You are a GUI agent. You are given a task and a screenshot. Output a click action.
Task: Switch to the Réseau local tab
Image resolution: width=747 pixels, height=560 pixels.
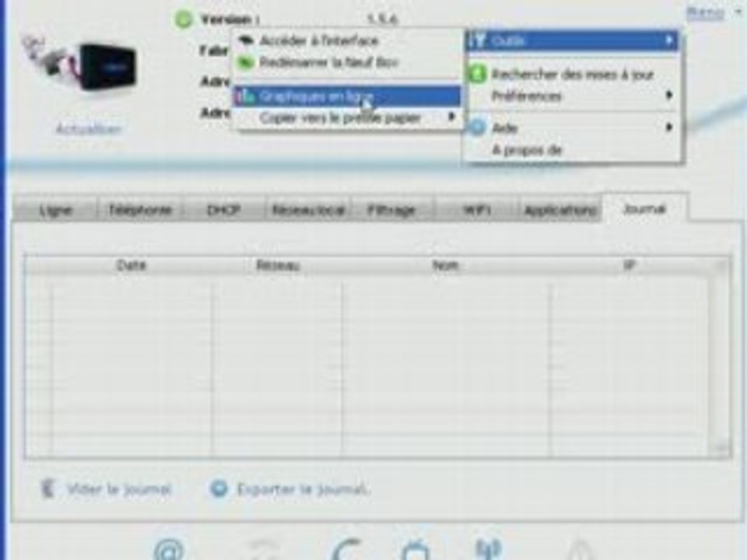click(308, 209)
